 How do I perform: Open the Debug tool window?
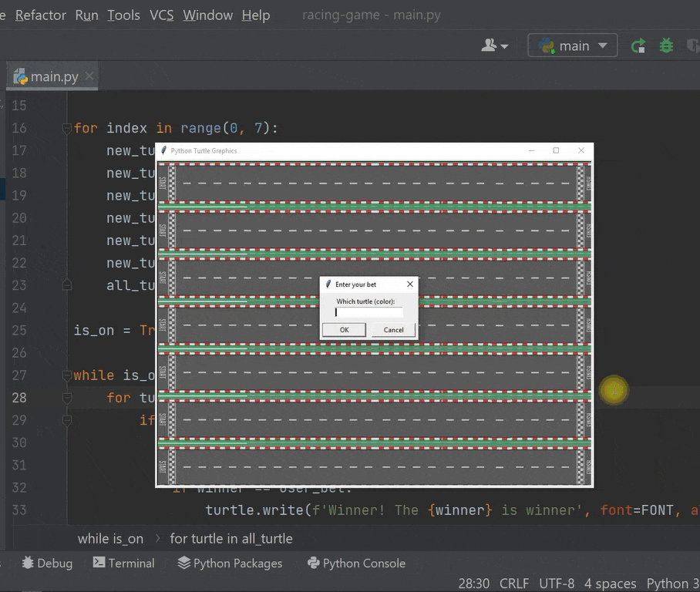46,563
